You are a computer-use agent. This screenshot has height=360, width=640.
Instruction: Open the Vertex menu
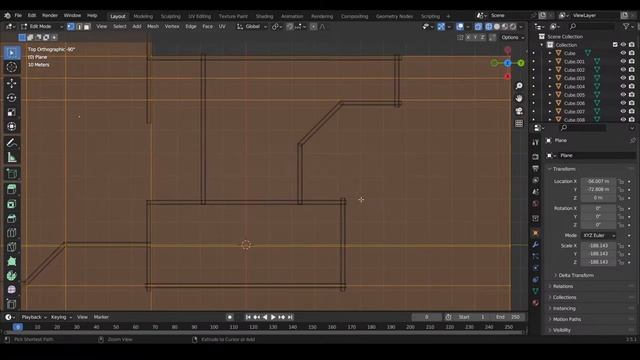[x=172, y=27]
